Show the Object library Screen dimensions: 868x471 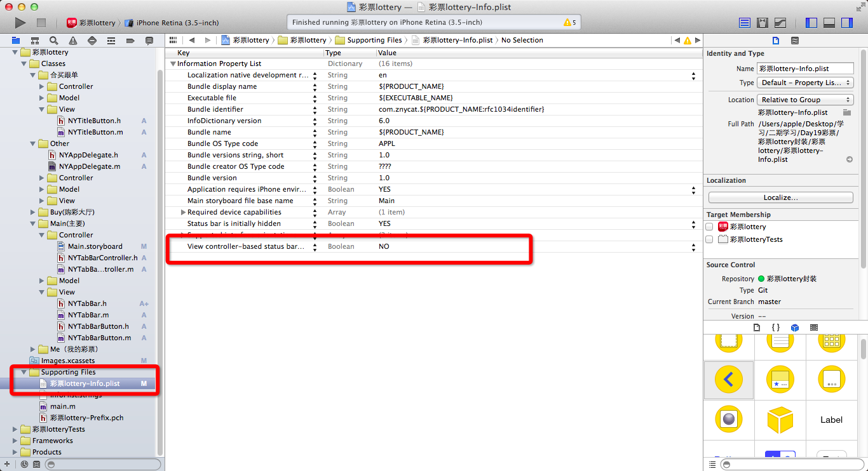click(794, 328)
